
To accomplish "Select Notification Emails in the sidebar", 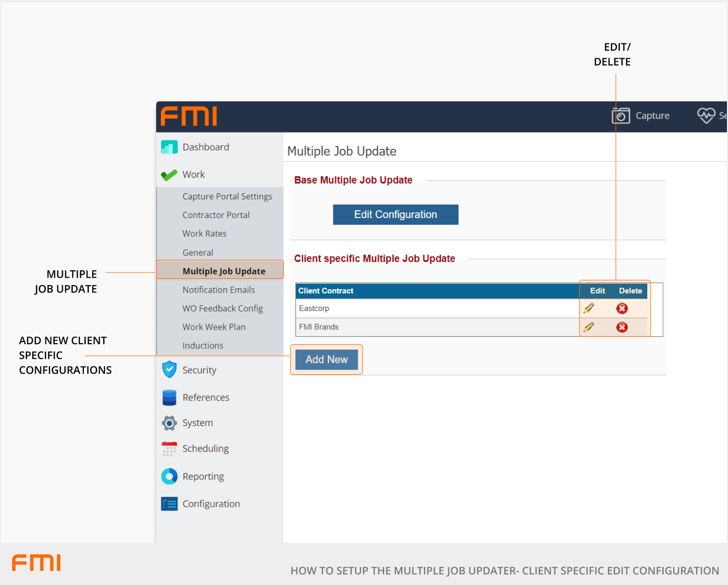I will [218, 290].
